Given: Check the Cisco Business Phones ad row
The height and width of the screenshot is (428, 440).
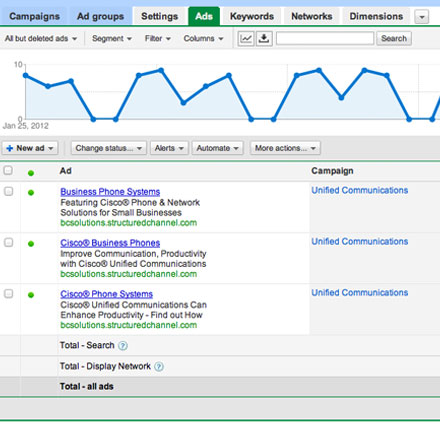Looking at the screenshot, I should pyautogui.click(x=8, y=242).
